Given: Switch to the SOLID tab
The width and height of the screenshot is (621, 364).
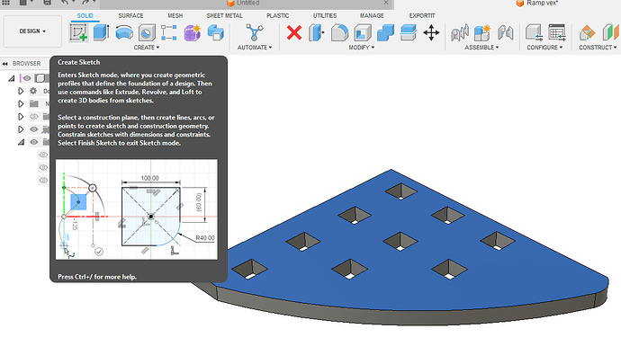Looking at the screenshot, I should [x=85, y=16].
